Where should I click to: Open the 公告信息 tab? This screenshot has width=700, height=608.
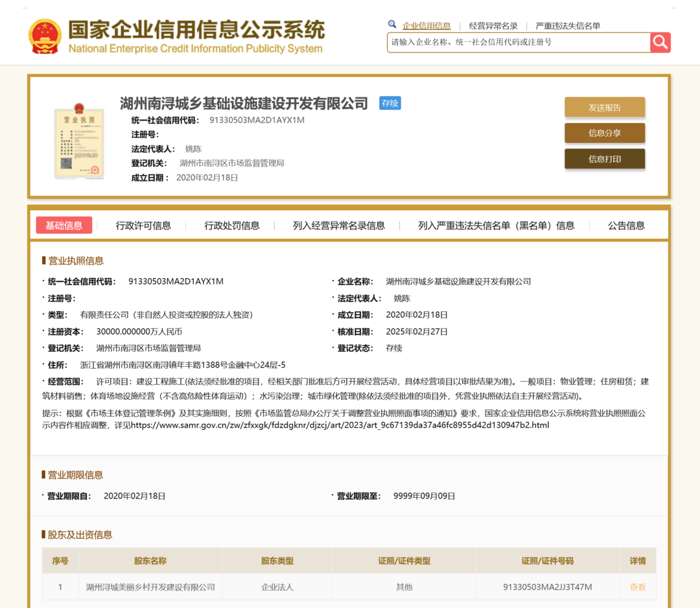point(626,226)
